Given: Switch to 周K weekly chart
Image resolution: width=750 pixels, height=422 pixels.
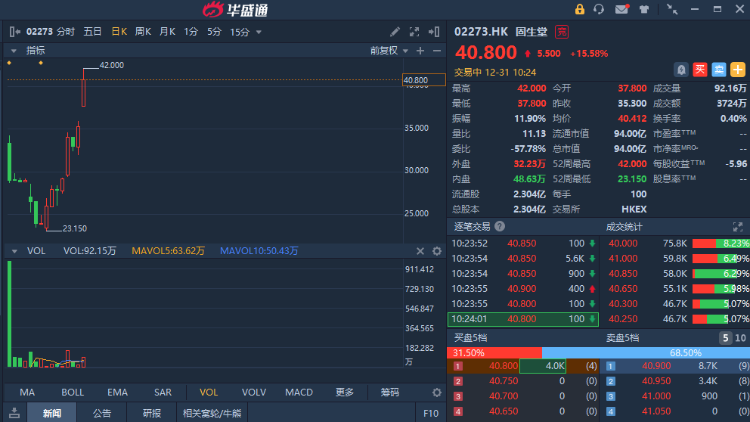Looking at the screenshot, I should point(143,32).
